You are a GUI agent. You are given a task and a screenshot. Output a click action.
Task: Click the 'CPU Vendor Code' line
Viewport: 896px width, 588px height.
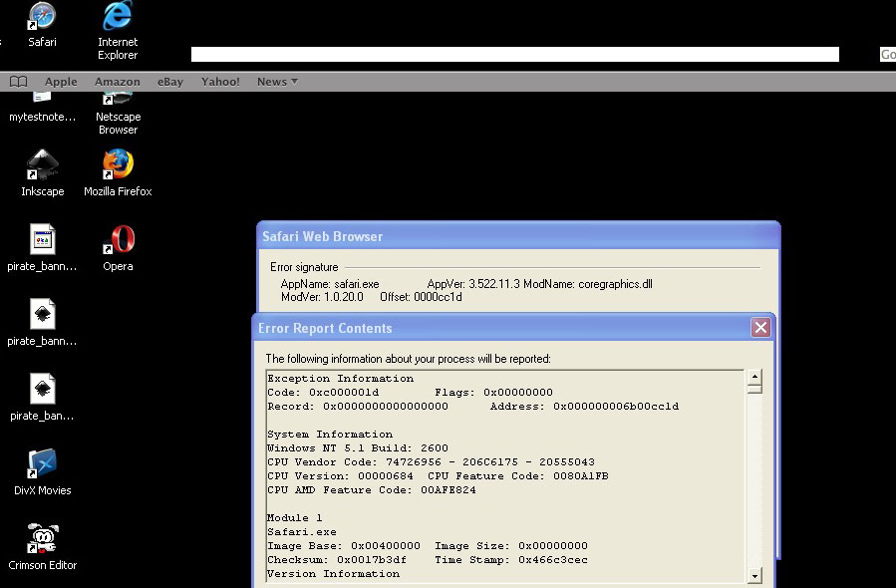click(x=431, y=462)
